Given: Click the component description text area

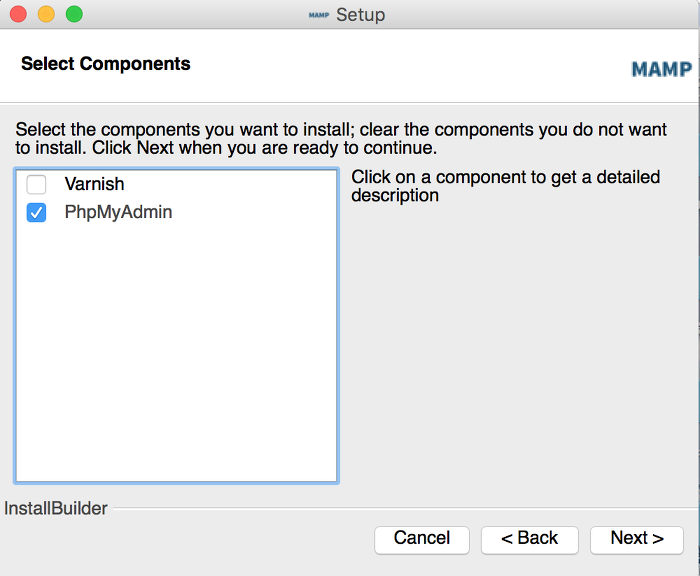Looking at the screenshot, I should [x=505, y=186].
